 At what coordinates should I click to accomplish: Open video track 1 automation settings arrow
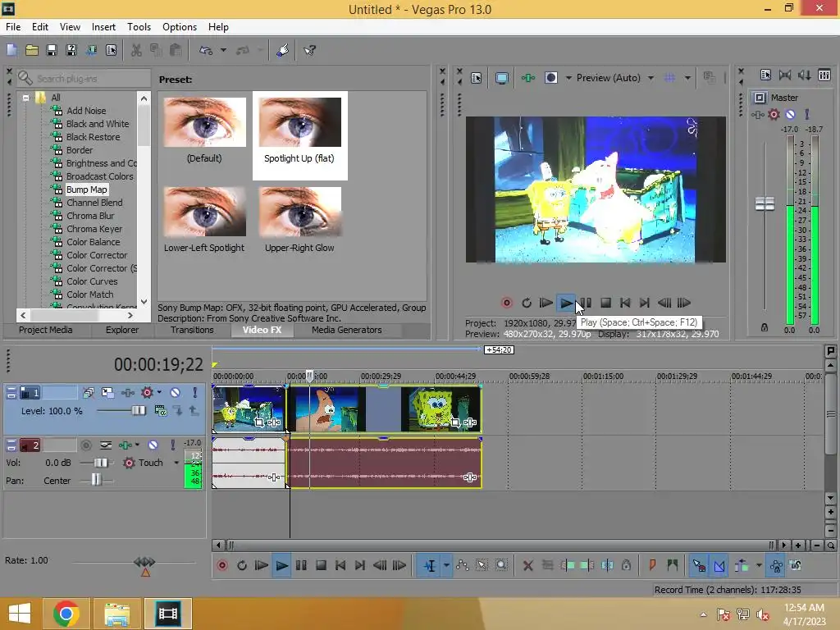tap(159, 393)
